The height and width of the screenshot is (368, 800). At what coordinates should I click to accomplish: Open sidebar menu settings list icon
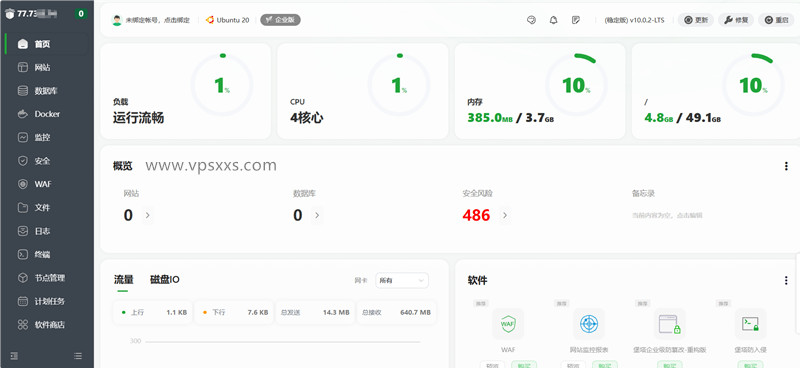(x=78, y=355)
